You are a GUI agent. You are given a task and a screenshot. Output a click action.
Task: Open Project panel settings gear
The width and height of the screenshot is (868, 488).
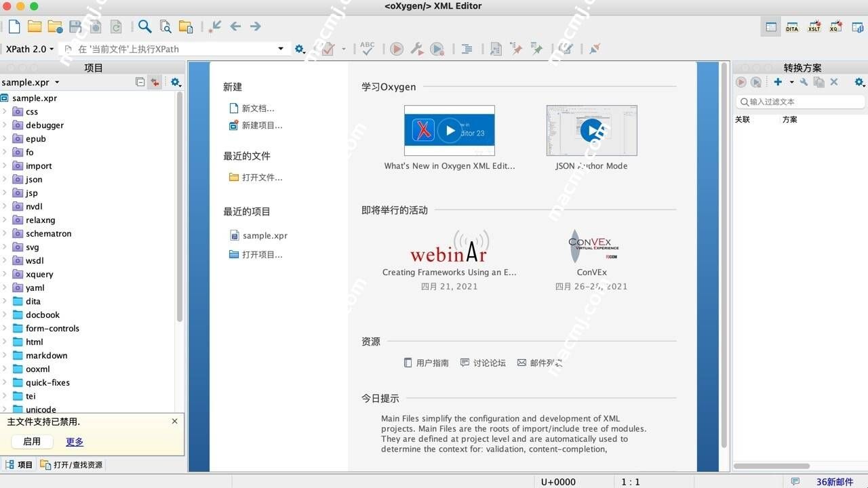coord(176,82)
